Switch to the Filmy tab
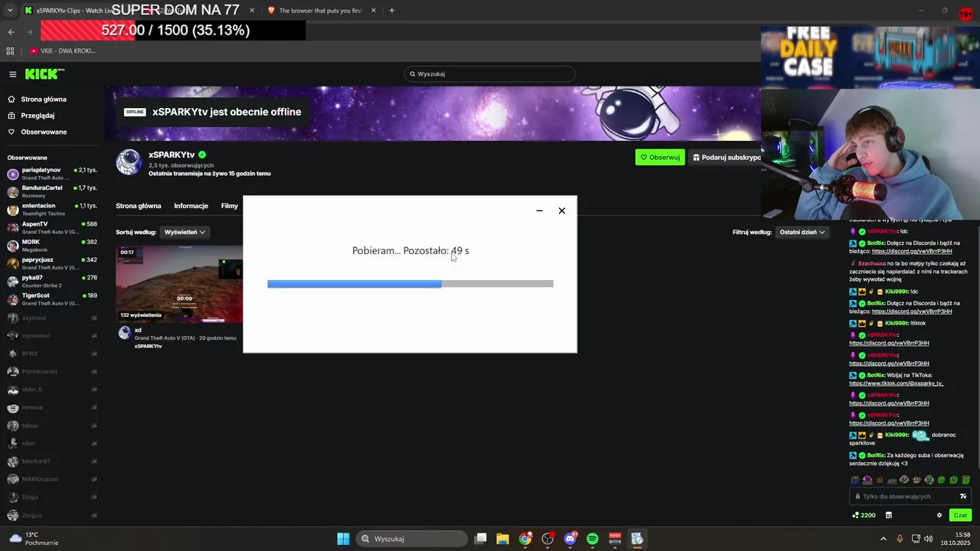Viewport: 980px width, 551px height. pos(230,206)
